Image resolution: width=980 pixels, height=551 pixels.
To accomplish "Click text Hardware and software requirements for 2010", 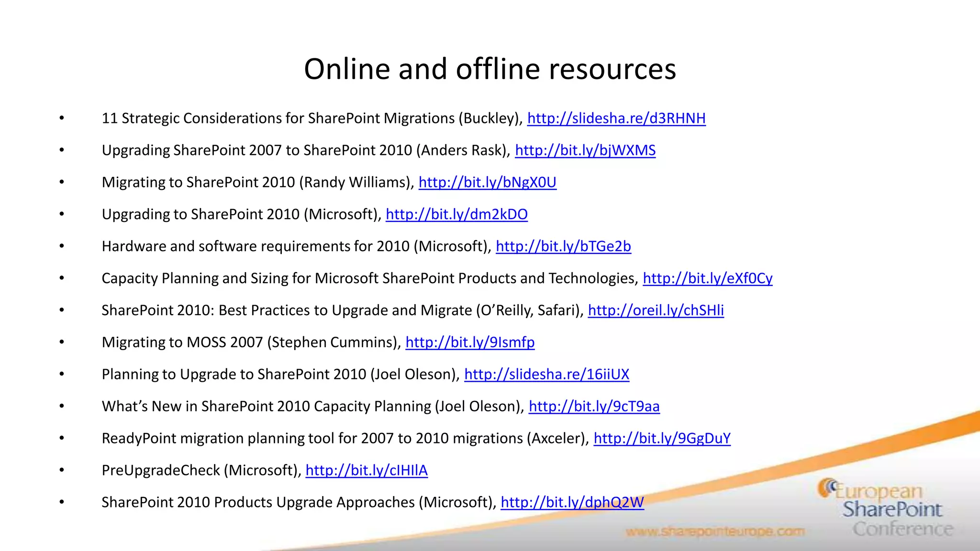I will [256, 246].
